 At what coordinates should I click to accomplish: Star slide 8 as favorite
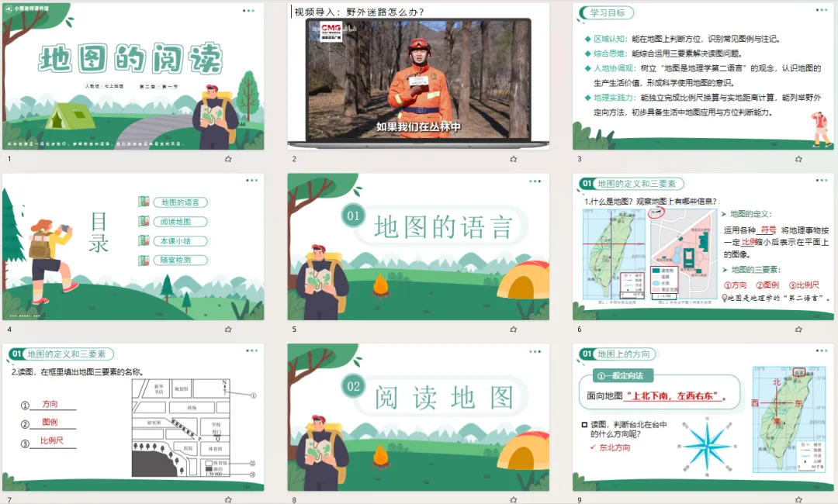[514, 499]
